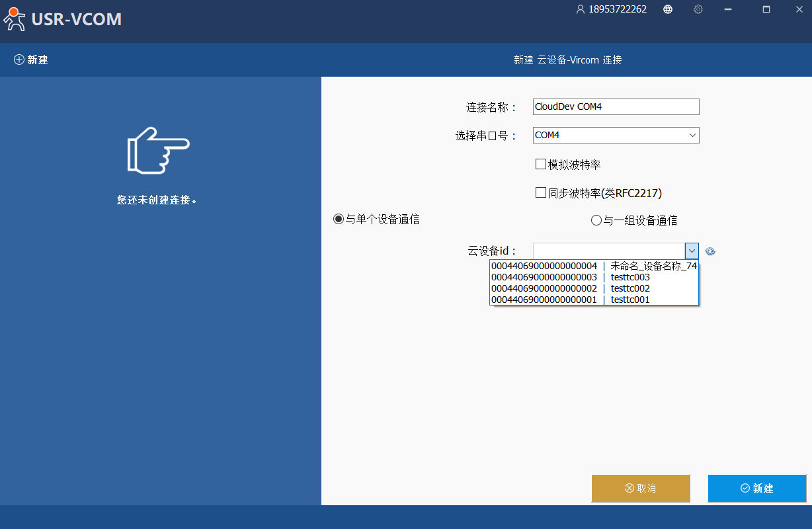Click the pointing hand illustration
Viewport: 812px width, 529px height.
coord(158,151)
